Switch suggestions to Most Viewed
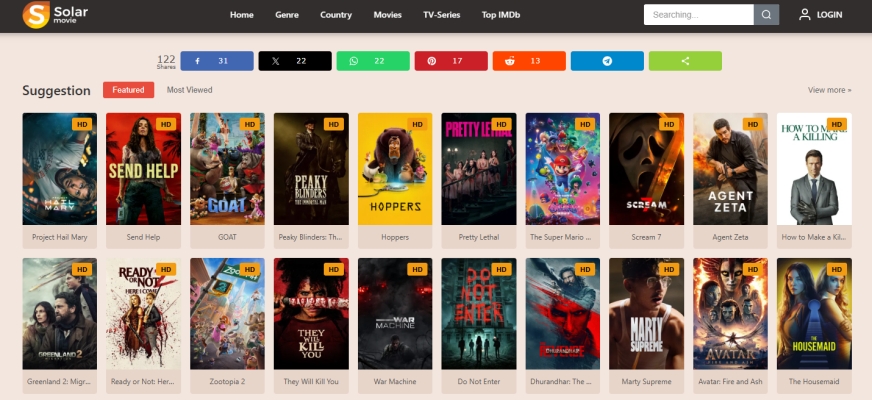 (x=189, y=90)
